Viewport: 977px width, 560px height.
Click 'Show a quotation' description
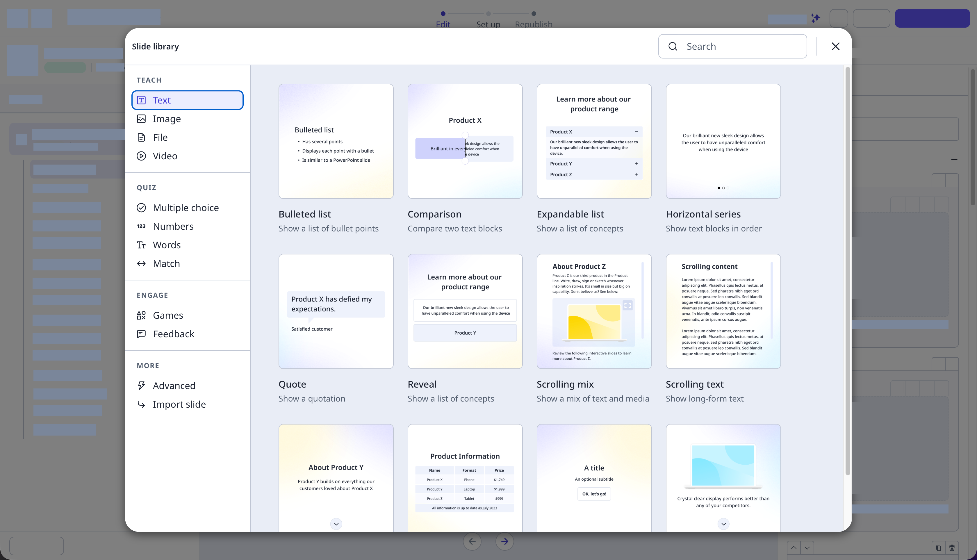click(x=311, y=398)
